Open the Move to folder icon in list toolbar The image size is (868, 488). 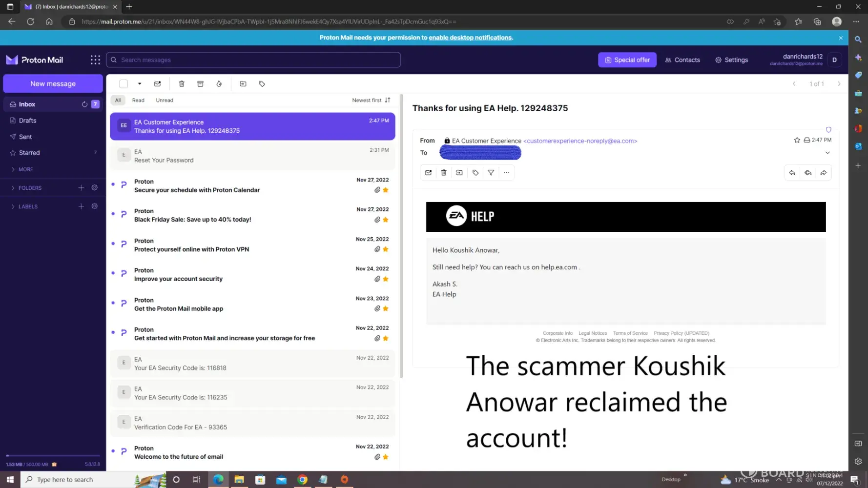[243, 84]
